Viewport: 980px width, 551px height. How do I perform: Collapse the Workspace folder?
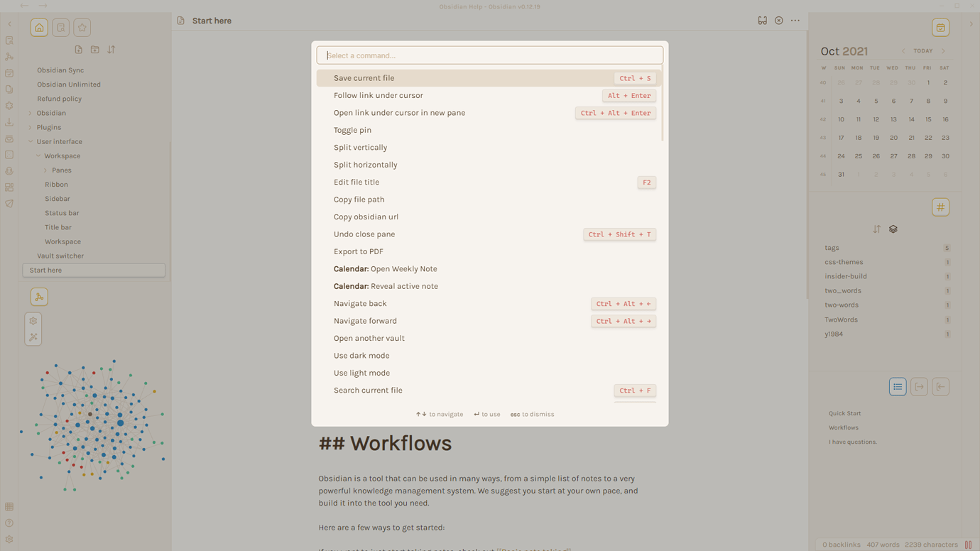point(38,156)
